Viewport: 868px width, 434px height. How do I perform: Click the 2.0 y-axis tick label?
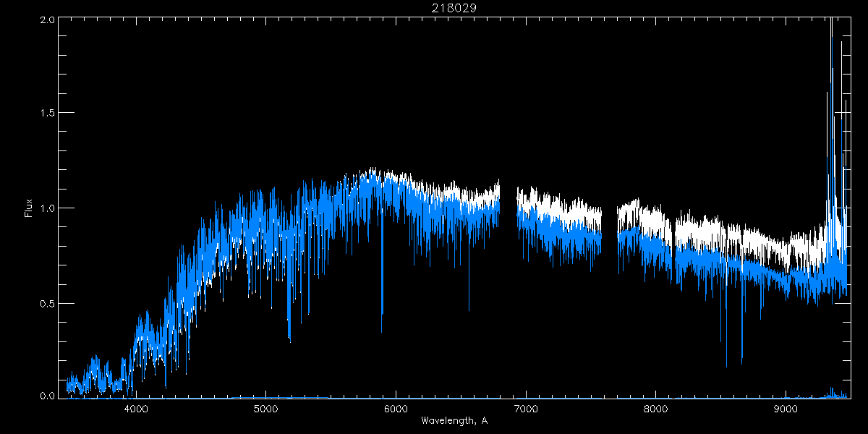point(46,20)
